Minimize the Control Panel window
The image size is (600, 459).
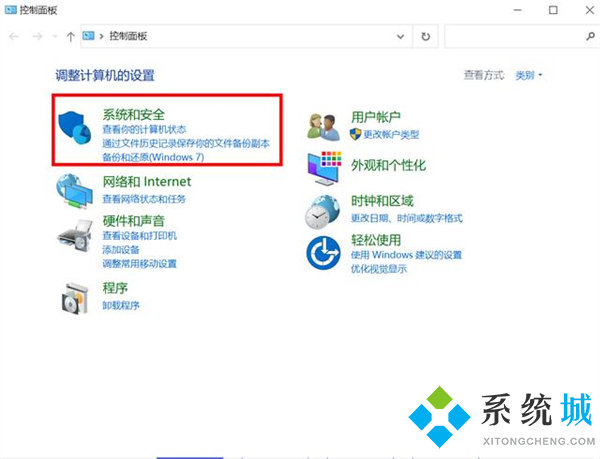518,10
